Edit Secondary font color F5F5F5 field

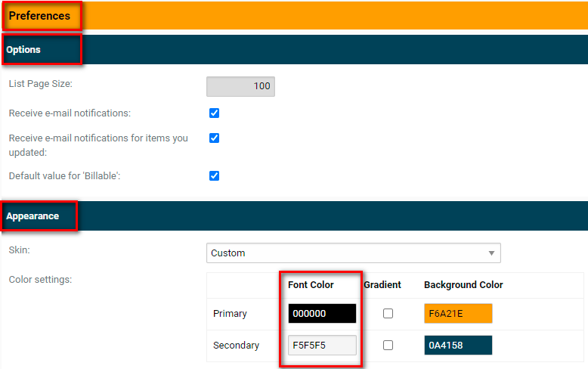[322, 345]
